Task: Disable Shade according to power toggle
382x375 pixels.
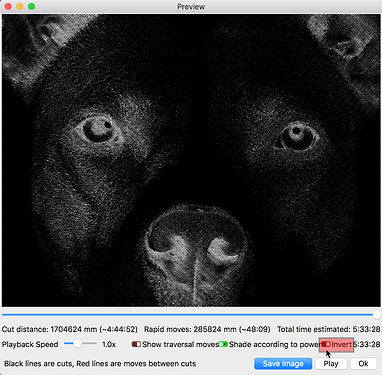Action: click(223, 344)
